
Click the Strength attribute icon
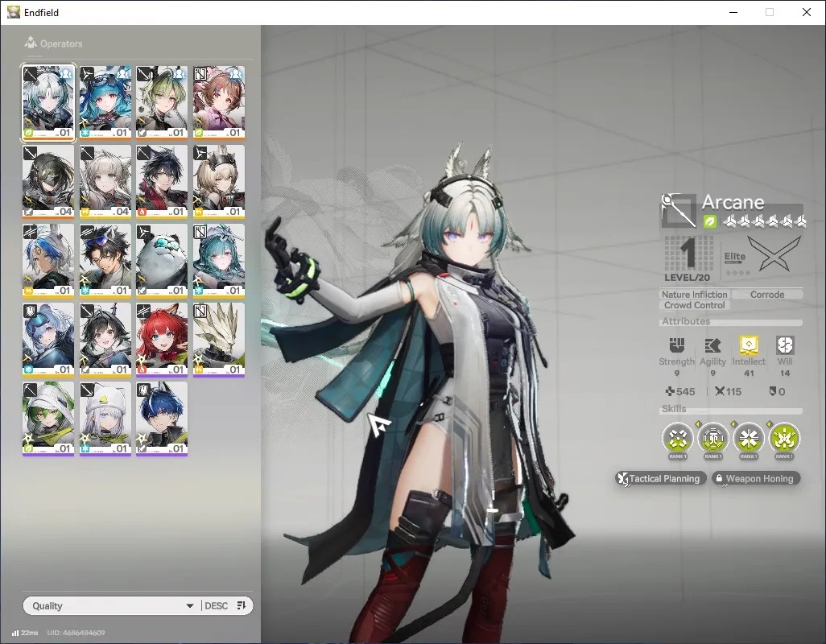point(676,345)
